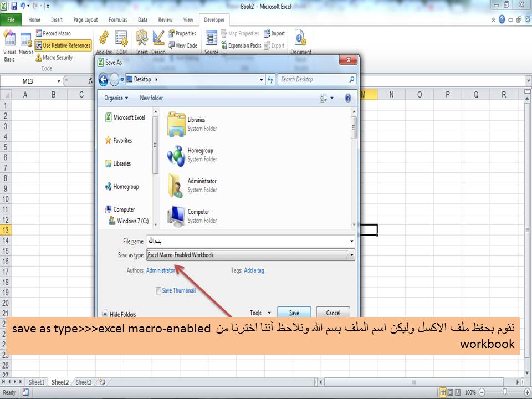Open view options dropdown arrow
The height and width of the screenshot is (399, 532).
(332, 98)
